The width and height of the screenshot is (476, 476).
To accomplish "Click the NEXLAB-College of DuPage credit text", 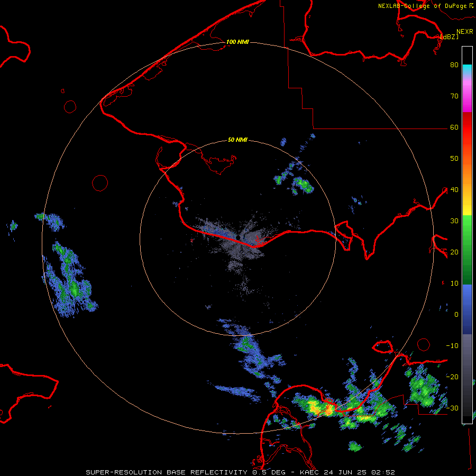I will [x=422, y=6].
